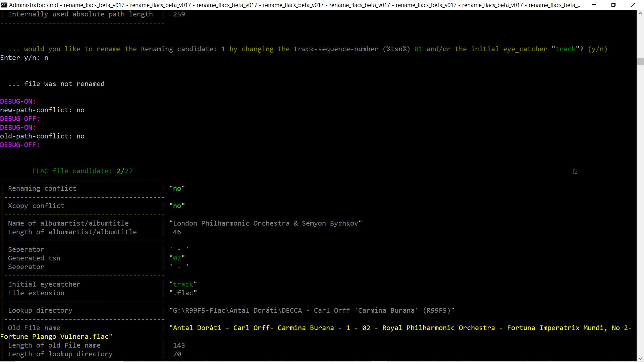Click the cmd icon in title bar
644x362 pixels.
click(x=4, y=5)
